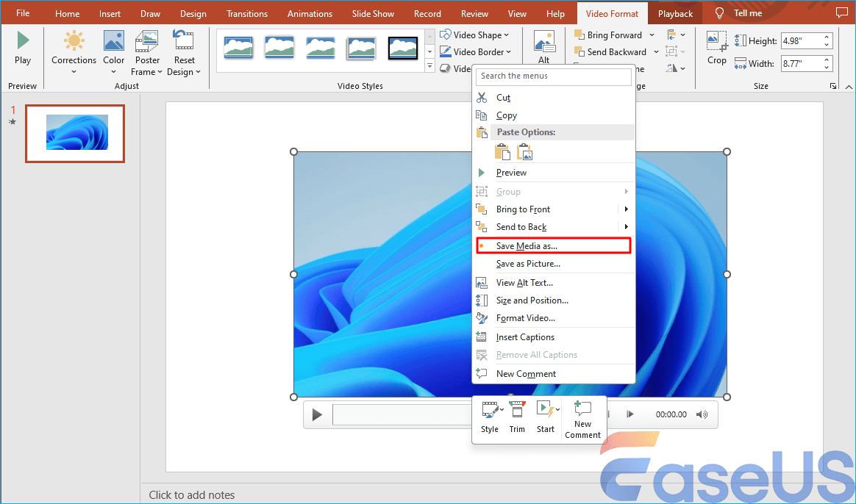The image size is (856, 504).
Task: Click New Comment on the mini toolbar
Action: pos(583,420)
